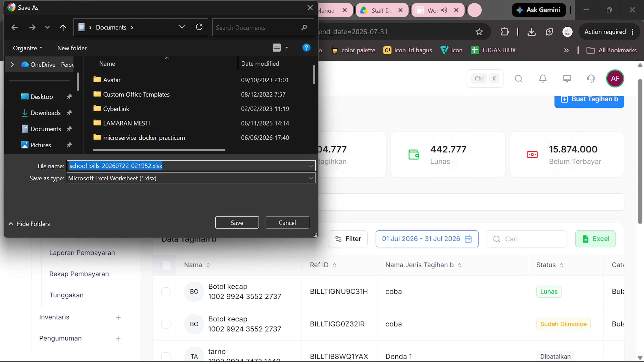Click the monitor icon in page header
644x362 pixels.
567,78
